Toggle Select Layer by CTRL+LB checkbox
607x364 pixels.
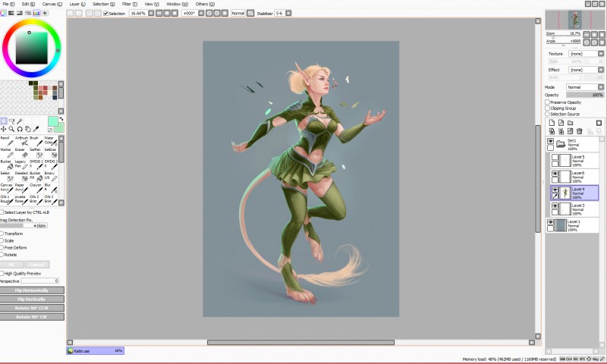(2, 212)
